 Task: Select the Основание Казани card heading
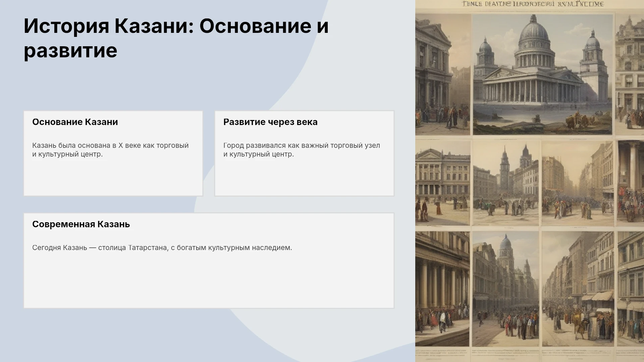point(75,122)
